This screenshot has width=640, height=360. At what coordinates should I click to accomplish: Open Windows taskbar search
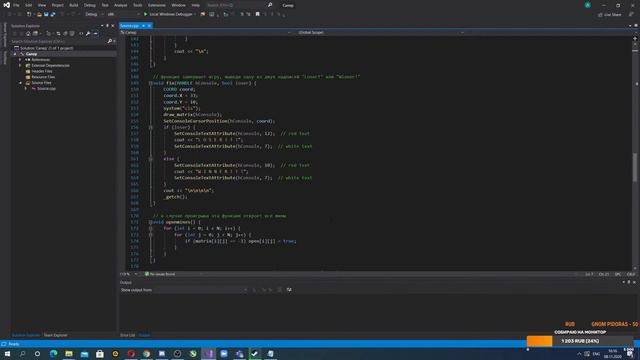pos(22,354)
